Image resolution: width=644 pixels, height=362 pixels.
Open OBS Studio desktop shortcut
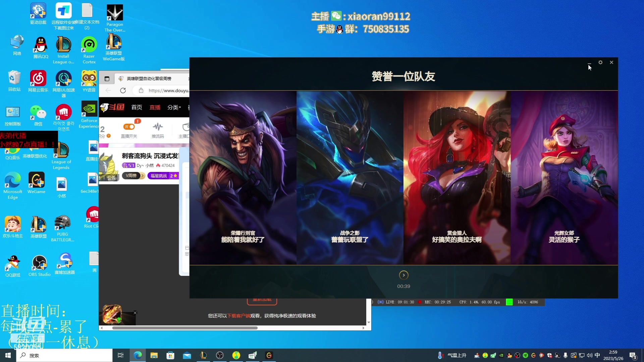40,266
